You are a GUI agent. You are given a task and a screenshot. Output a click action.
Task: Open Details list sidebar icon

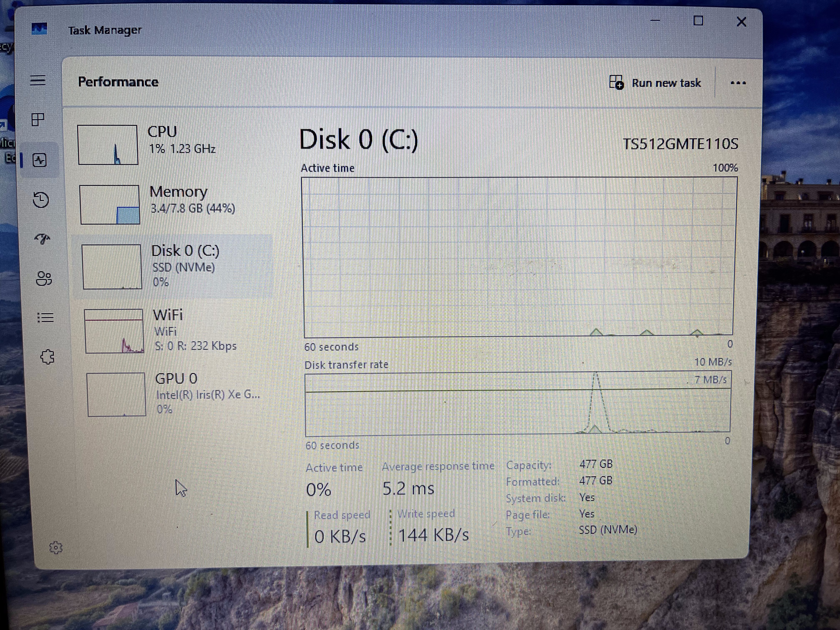[x=46, y=317]
